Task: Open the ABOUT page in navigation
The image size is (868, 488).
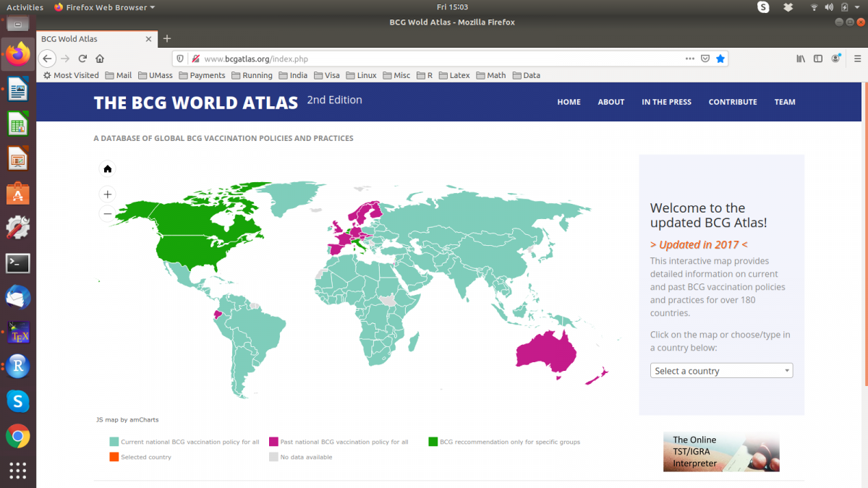Action: pyautogui.click(x=610, y=102)
